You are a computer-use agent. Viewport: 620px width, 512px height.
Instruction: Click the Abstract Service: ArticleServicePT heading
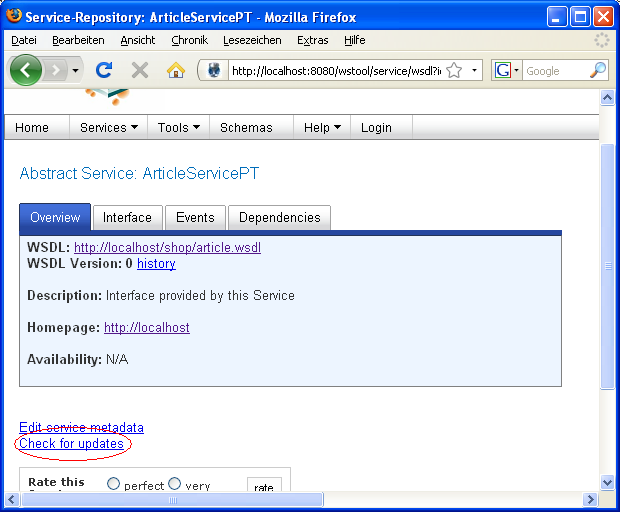tap(139, 173)
